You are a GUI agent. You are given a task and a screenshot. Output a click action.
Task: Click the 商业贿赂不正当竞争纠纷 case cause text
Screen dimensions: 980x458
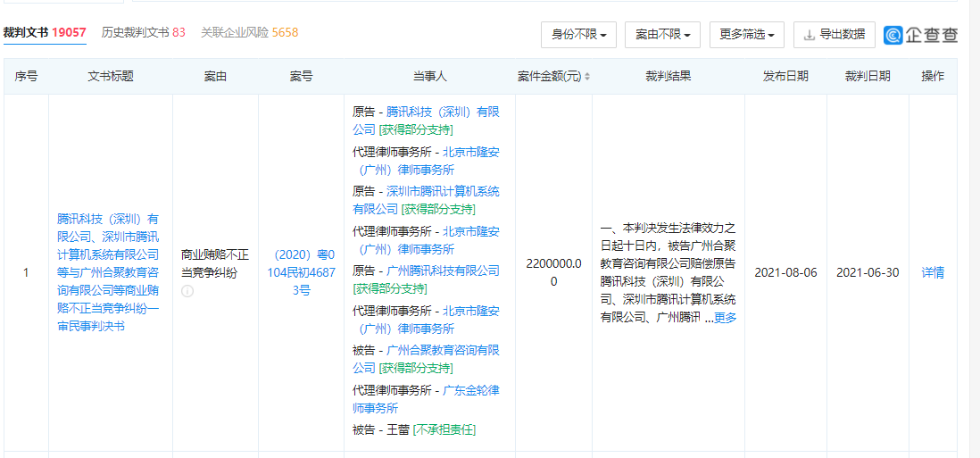click(x=216, y=263)
